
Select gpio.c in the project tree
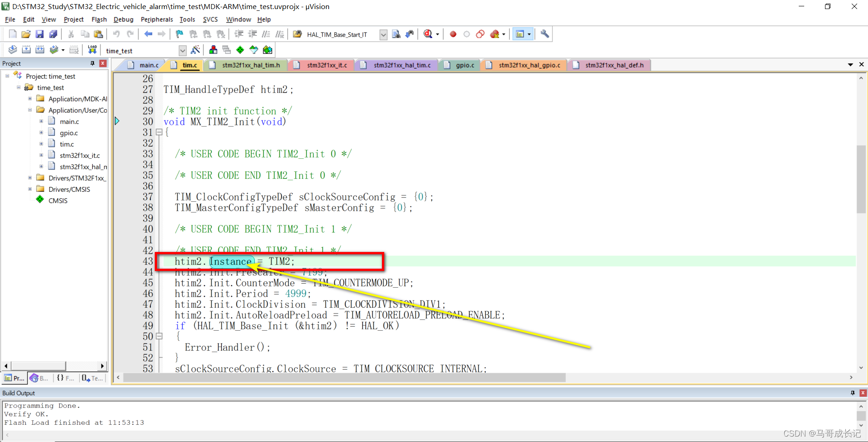coord(69,133)
